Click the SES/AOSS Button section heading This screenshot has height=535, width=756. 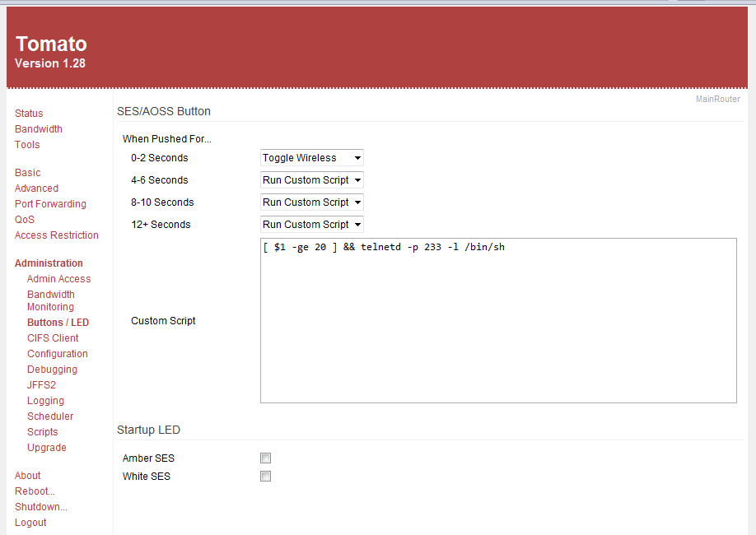[x=164, y=111]
